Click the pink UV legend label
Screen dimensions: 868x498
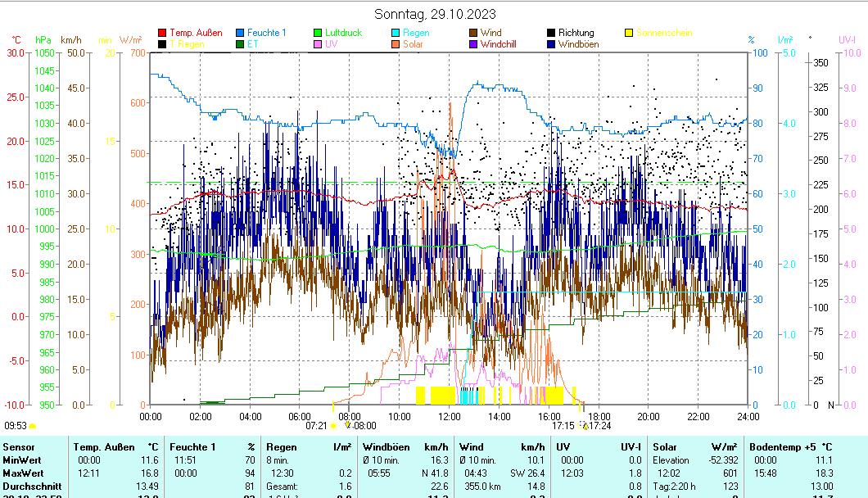coord(331,44)
